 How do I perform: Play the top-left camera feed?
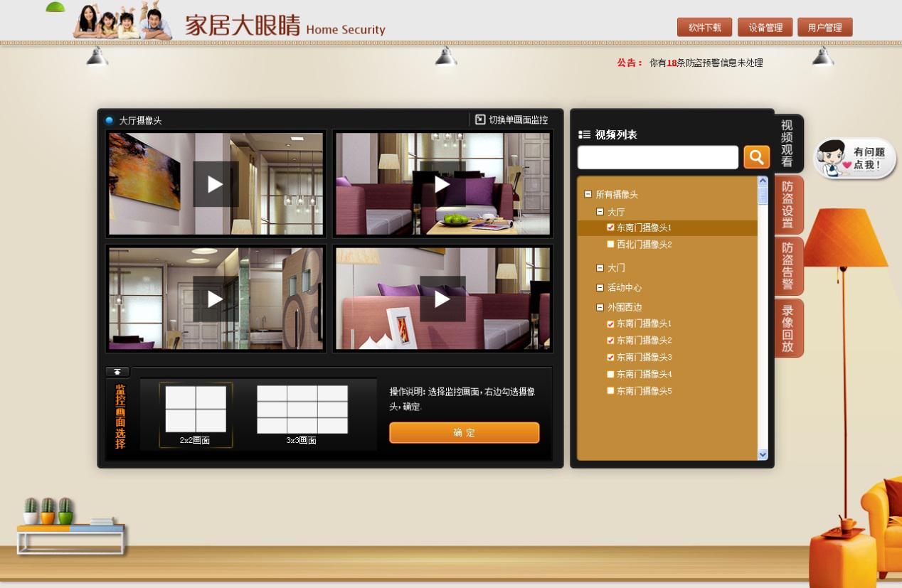click(x=216, y=184)
